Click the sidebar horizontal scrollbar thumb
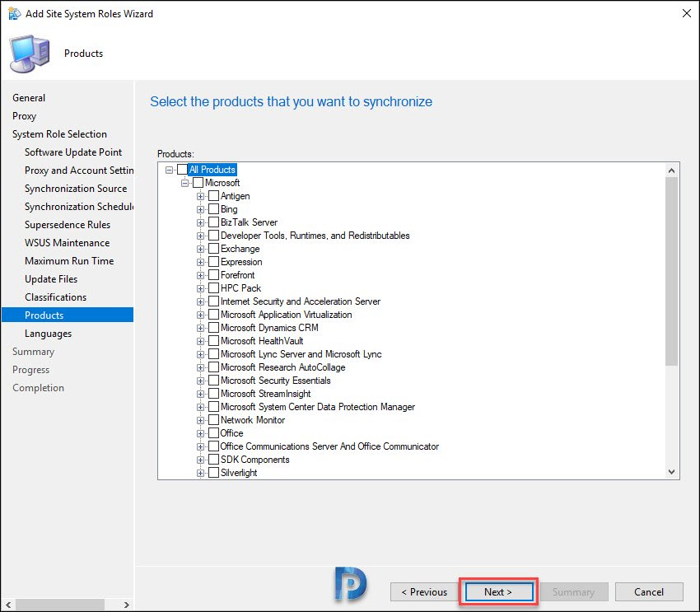700x612 pixels. [59, 605]
